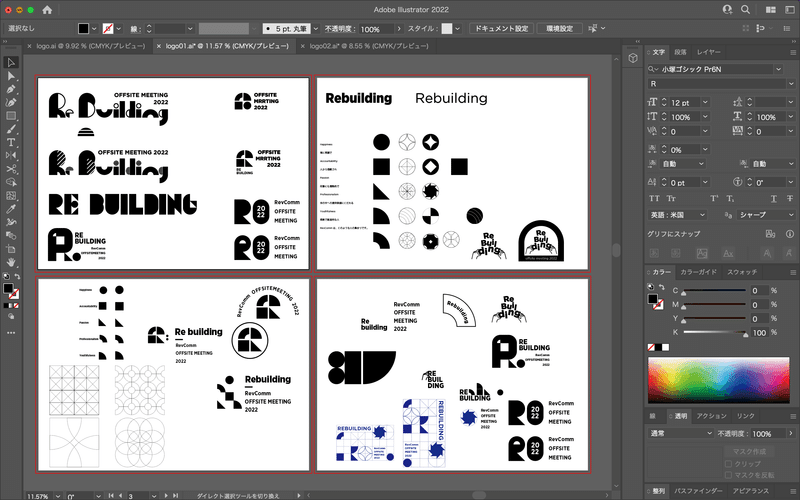Select the Hand tool

pos(11,262)
